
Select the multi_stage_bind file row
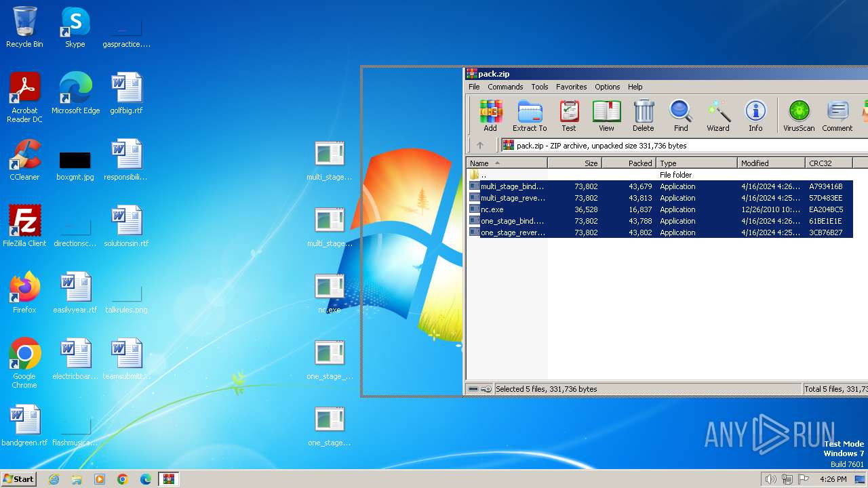tap(660, 186)
